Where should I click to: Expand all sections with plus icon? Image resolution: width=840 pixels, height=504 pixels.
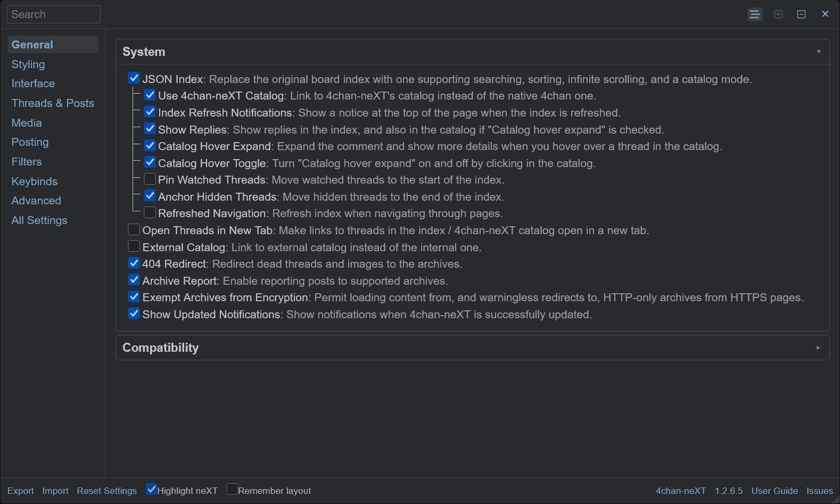(778, 14)
